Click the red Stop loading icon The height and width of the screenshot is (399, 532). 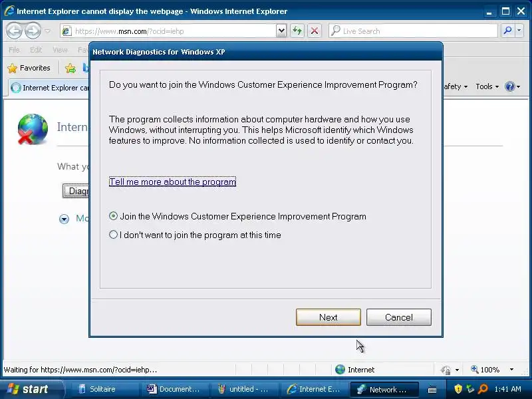tap(315, 31)
